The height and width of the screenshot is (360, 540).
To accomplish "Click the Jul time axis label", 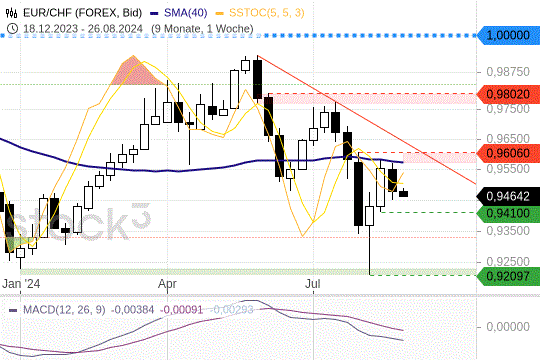I will (x=313, y=284).
